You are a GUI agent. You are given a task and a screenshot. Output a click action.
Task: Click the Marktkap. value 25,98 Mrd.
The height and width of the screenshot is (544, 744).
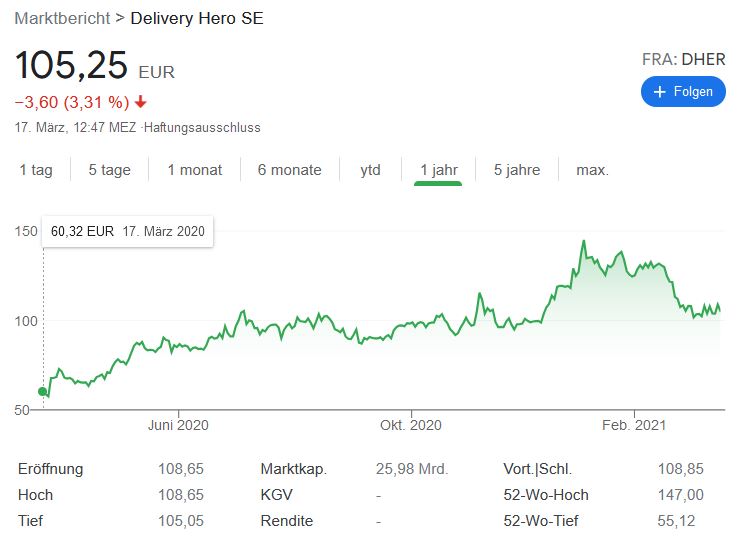point(412,469)
